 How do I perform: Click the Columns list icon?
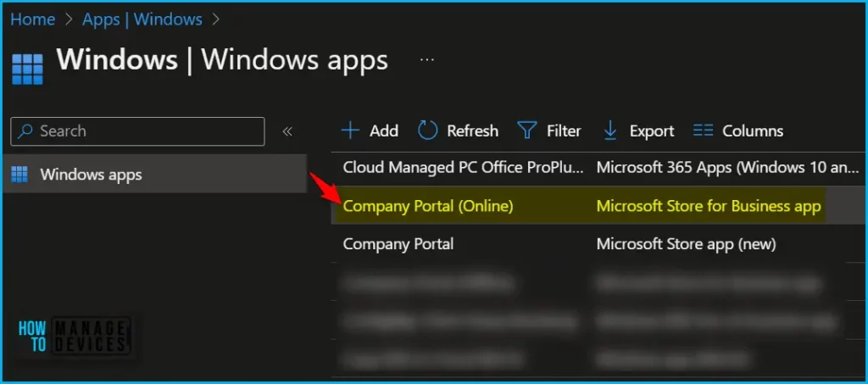703,131
